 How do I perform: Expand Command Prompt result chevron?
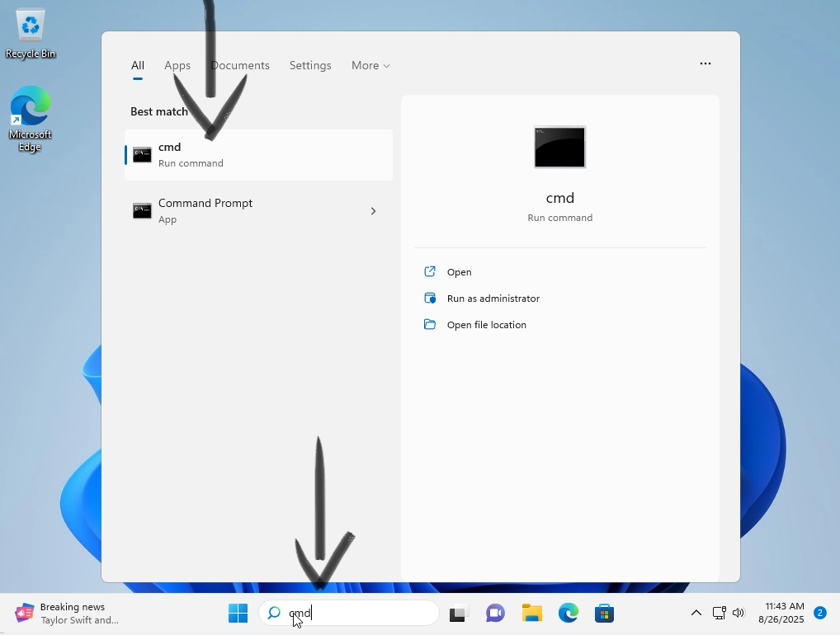pyautogui.click(x=373, y=211)
